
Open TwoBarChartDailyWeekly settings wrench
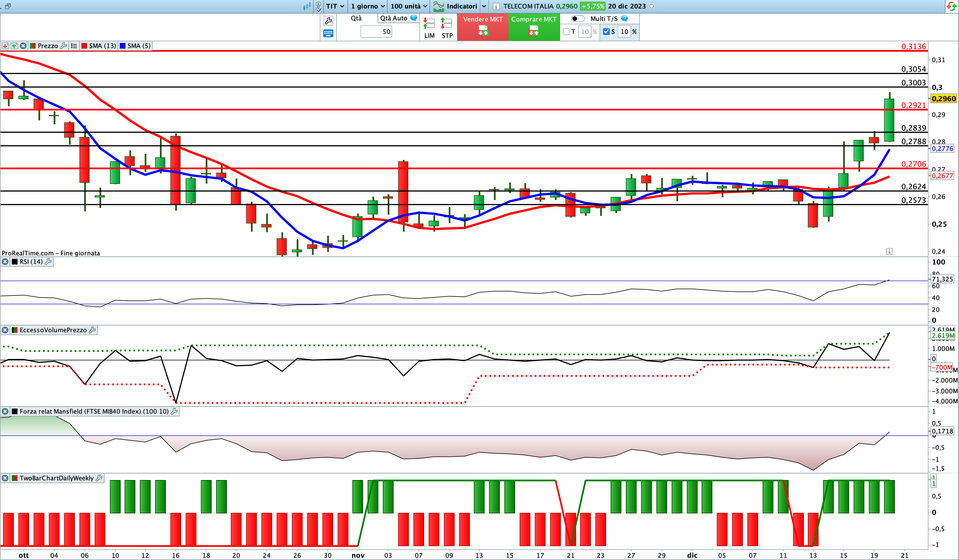point(99,478)
